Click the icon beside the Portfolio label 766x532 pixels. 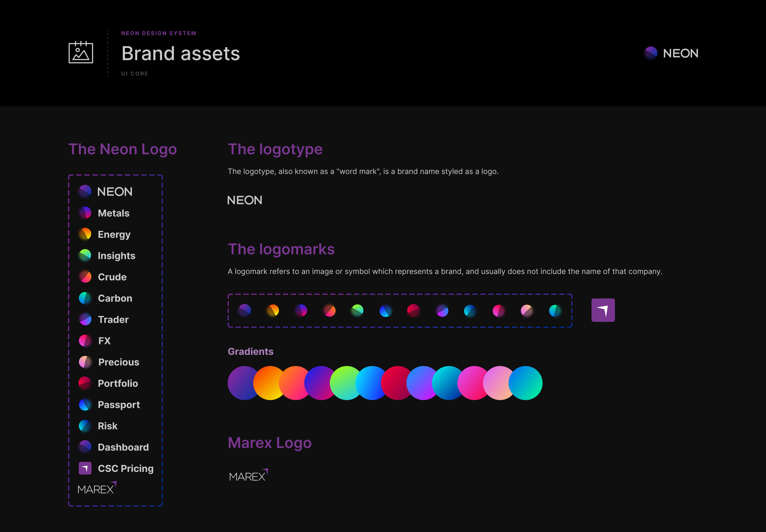(x=85, y=383)
